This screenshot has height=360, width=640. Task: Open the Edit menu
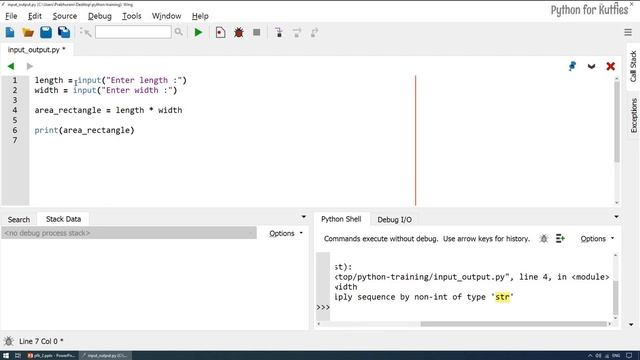pos(35,16)
